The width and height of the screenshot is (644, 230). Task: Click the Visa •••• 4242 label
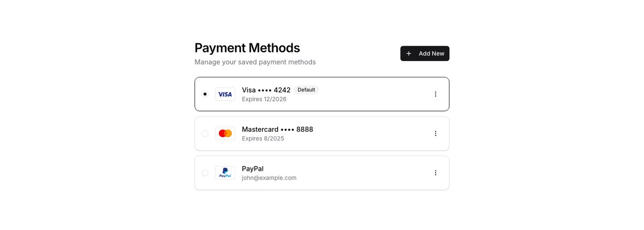pyautogui.click(x=266, y=90)
